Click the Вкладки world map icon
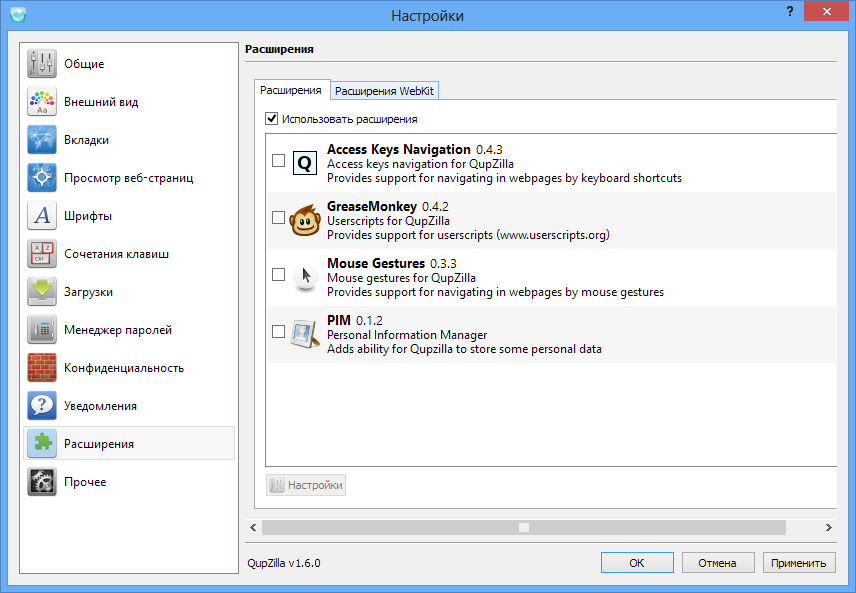 pyautogui.click(x=41, y=140)
